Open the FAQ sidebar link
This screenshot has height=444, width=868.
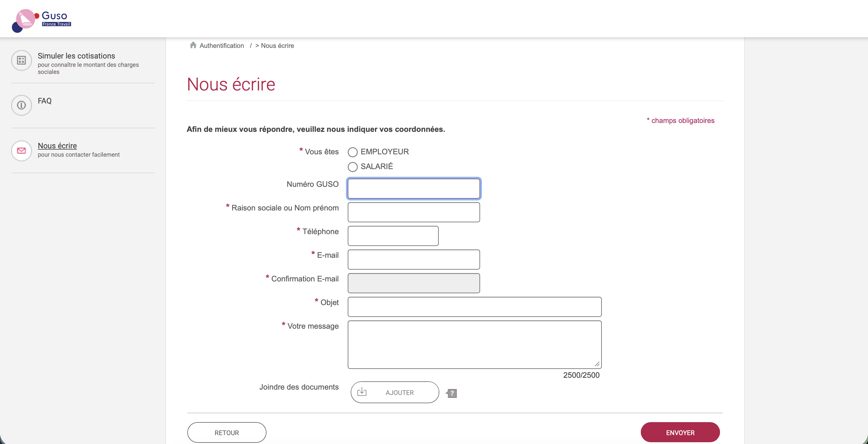(x=45, y=101)
